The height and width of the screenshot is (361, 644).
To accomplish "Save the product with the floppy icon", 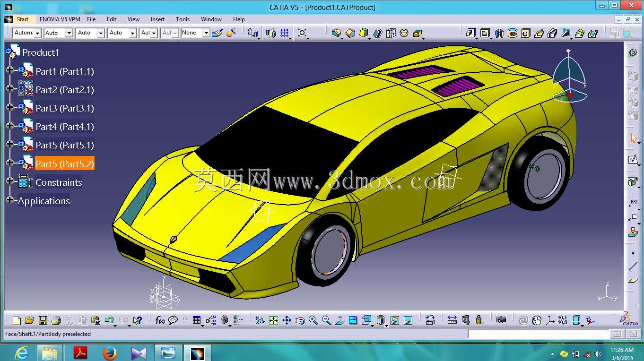I will click(43, 320).
